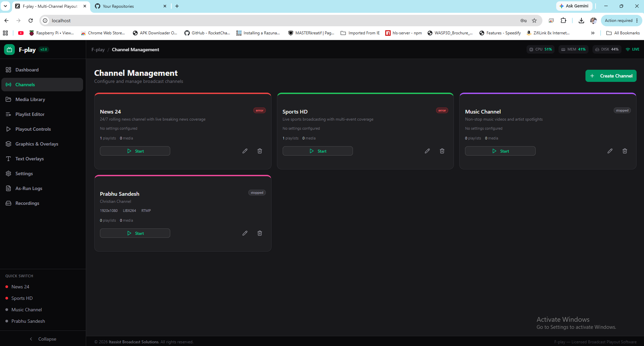The image size is (644, 346).
Task: Delete the News 24 channel trash icon
Action: click(x=260, y=151)
